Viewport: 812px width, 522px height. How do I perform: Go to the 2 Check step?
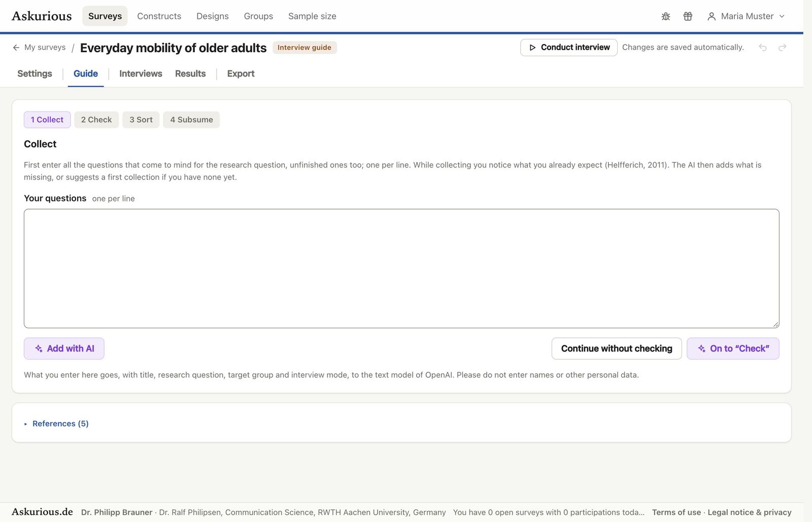click(x=96, y=120)
